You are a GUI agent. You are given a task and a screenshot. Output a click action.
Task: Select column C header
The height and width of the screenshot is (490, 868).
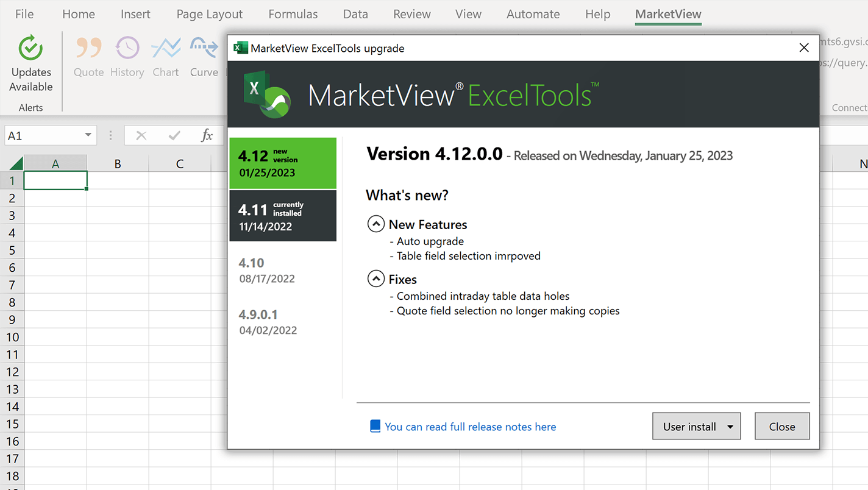click(x=180, y=163)
